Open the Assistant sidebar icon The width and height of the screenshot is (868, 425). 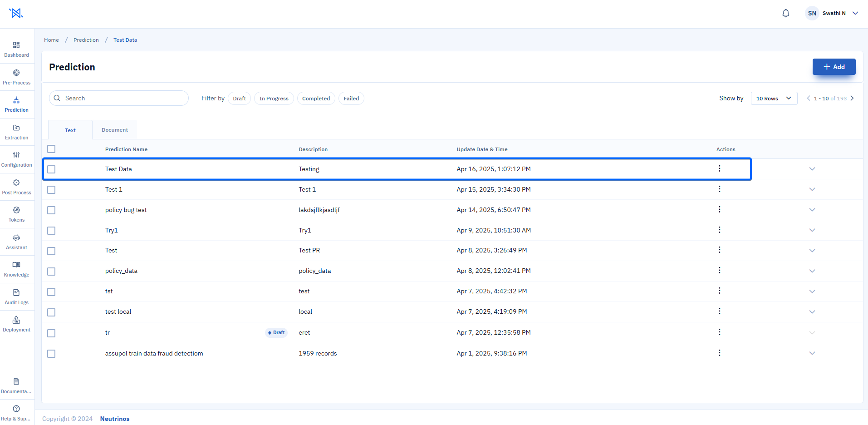tap(16, 242)
